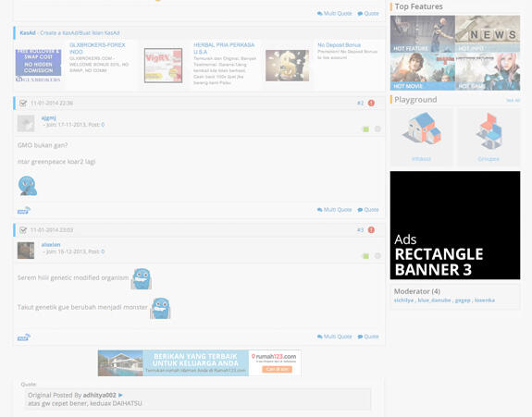Screen dimensions: 532x417
Task: Open the HERBAL PRIA PERKASA U.S.A ad title
Action: click(x=224, y=48)
